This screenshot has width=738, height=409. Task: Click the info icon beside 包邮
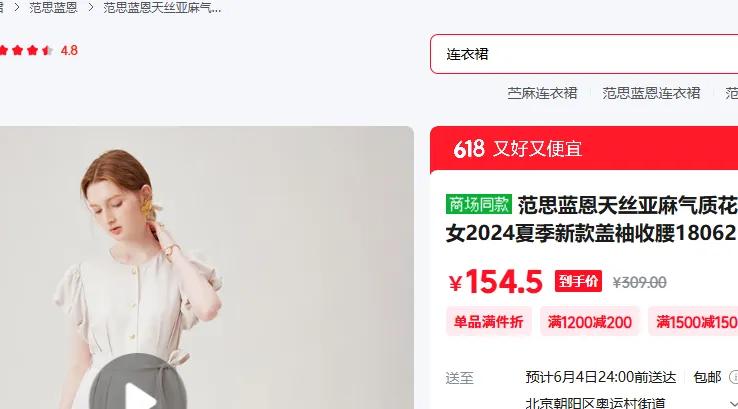coord(734,377)
